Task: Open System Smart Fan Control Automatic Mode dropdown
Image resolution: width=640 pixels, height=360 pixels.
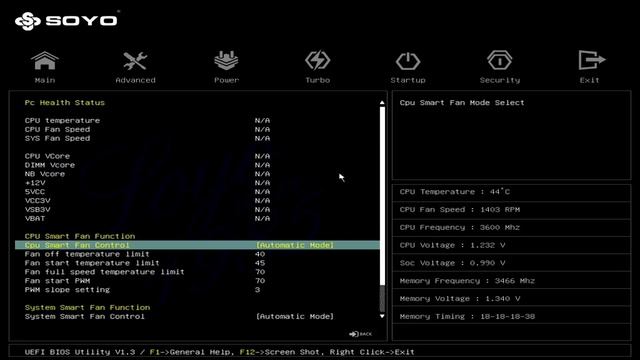Action: [295, 316]
